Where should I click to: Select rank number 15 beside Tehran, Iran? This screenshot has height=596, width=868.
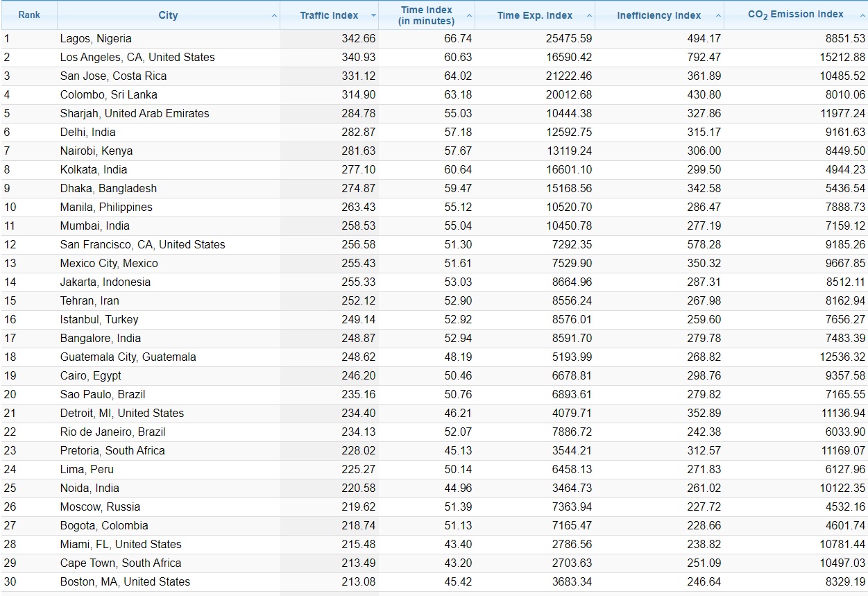tap(10, 300)
